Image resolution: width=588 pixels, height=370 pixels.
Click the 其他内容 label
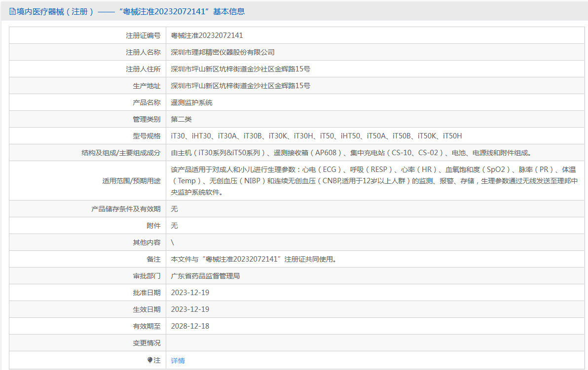[146, 242]
